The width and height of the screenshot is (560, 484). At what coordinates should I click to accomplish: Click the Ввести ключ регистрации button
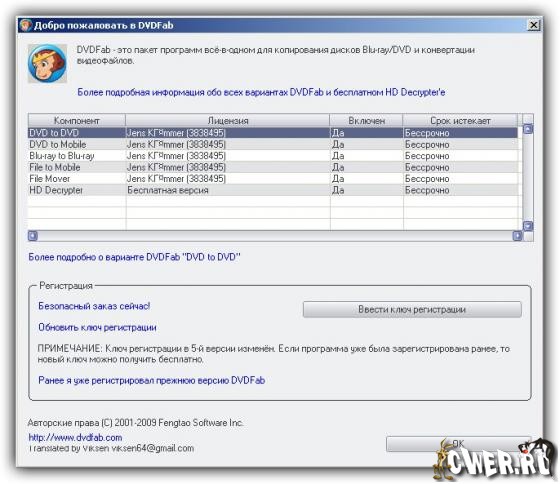(412, 309)
